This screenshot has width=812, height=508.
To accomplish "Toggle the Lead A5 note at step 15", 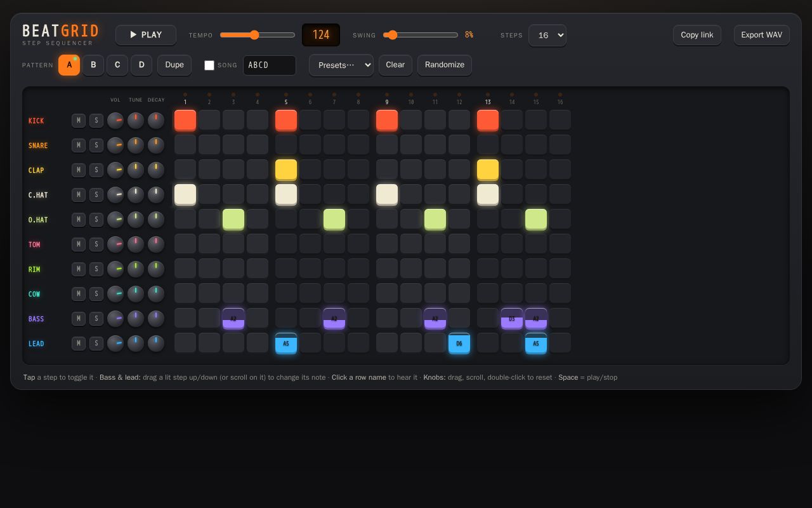I will pos(536,343).
